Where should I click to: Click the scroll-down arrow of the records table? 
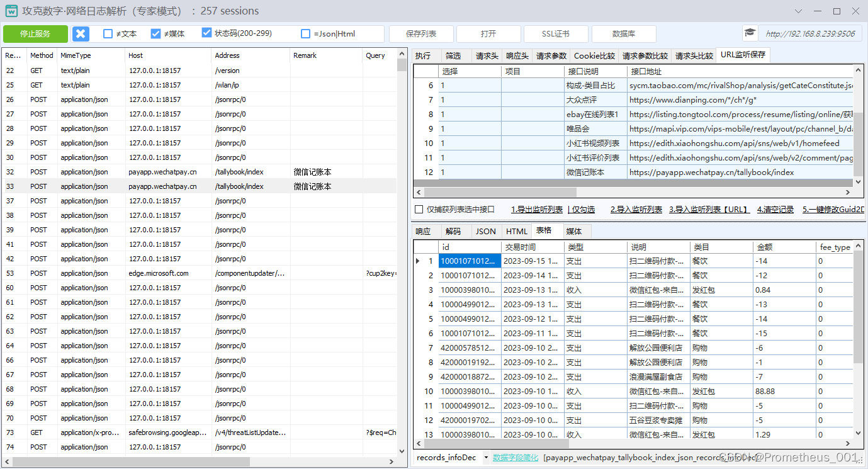tap(857, 434)
